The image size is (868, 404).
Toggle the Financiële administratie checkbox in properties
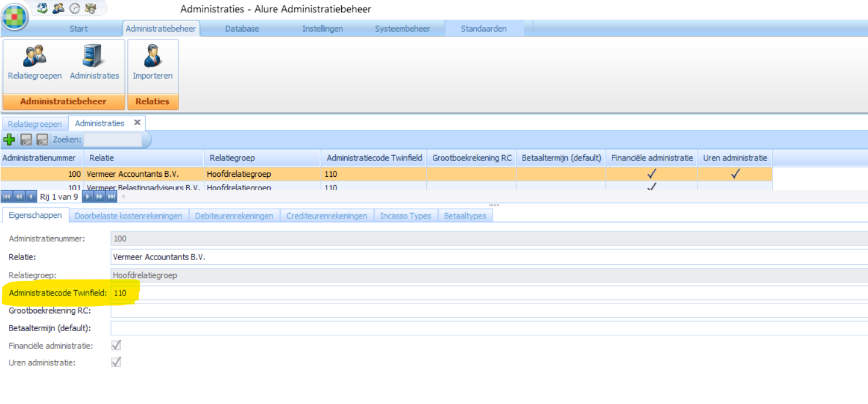(116, 345)
